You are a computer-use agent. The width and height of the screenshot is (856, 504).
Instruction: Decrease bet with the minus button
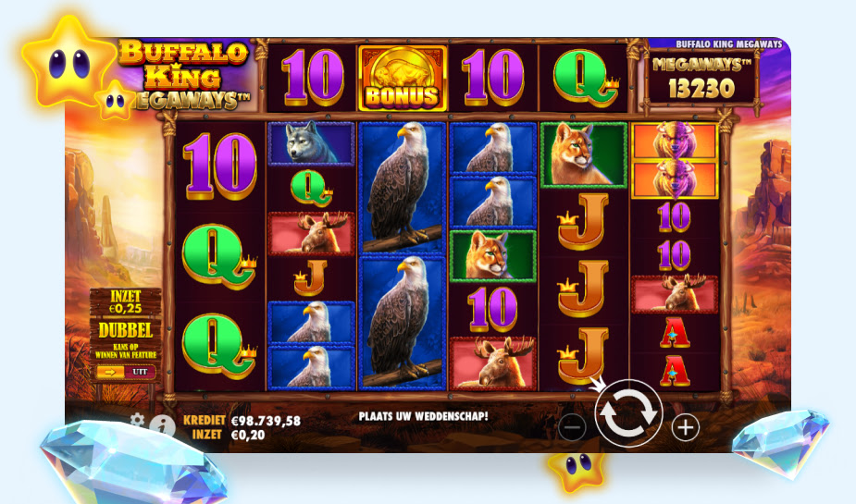(x=572, y=427)
